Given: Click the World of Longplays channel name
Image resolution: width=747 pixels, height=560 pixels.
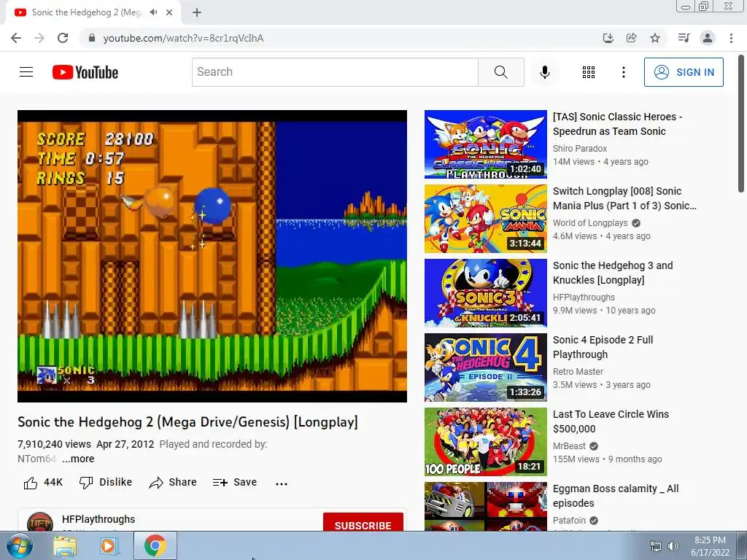Looking at the screenshot, I should click(590, 223).
